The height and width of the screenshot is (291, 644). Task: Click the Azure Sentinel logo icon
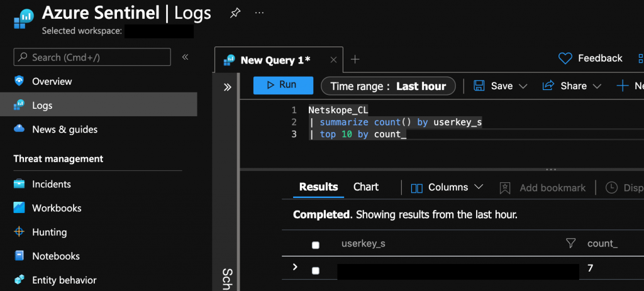23,18
